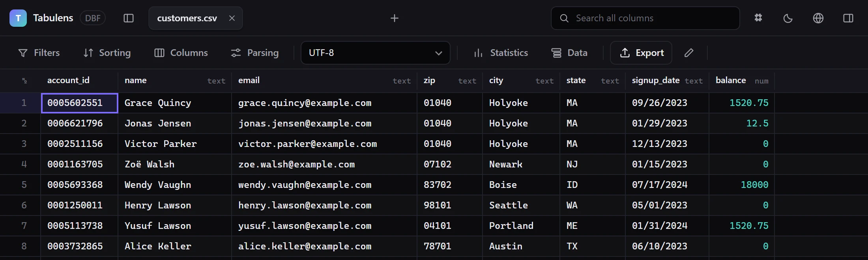868x260 pixels.
Task: Select balance cell 18000
Action: pos(742,185)
